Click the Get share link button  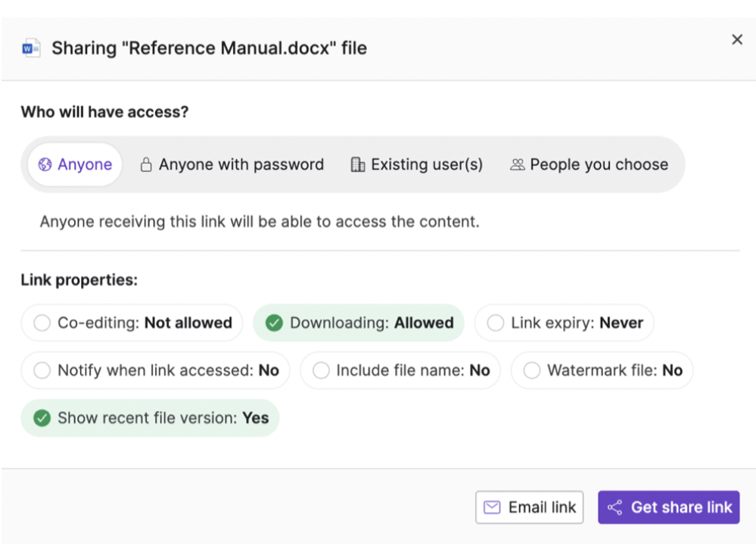(668, 507)
